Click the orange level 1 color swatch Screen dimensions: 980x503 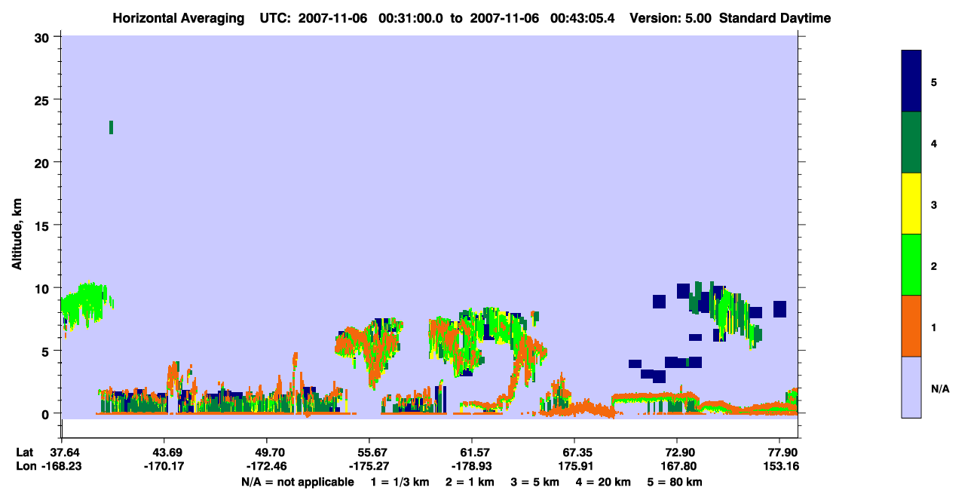point(911,326)
